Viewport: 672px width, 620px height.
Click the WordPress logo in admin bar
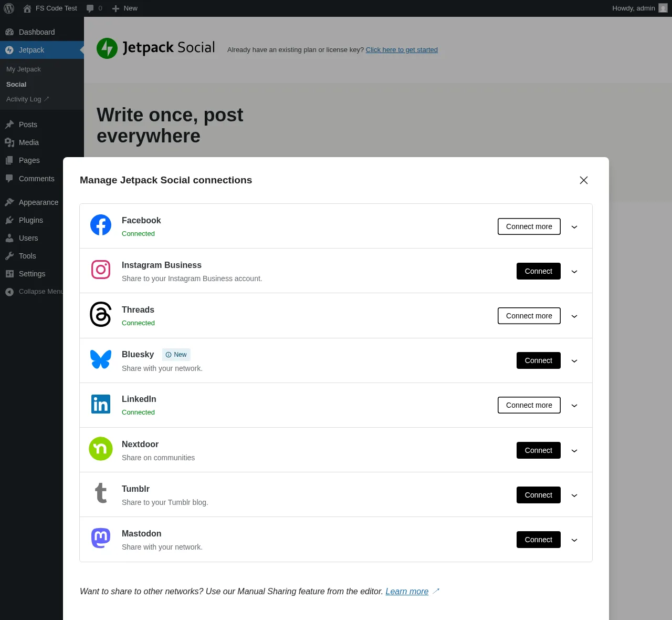click(9, 8)
